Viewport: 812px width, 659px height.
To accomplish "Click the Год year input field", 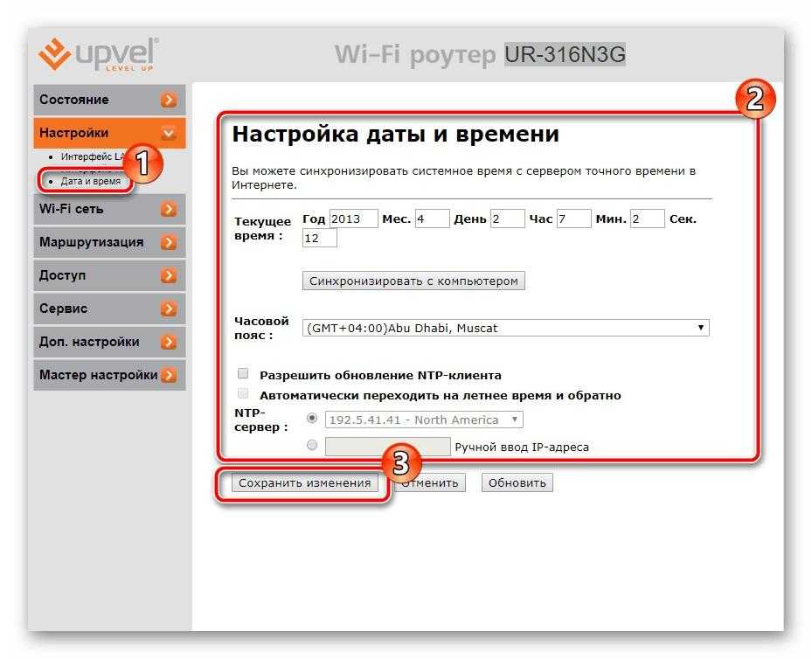I will point(353,219).
